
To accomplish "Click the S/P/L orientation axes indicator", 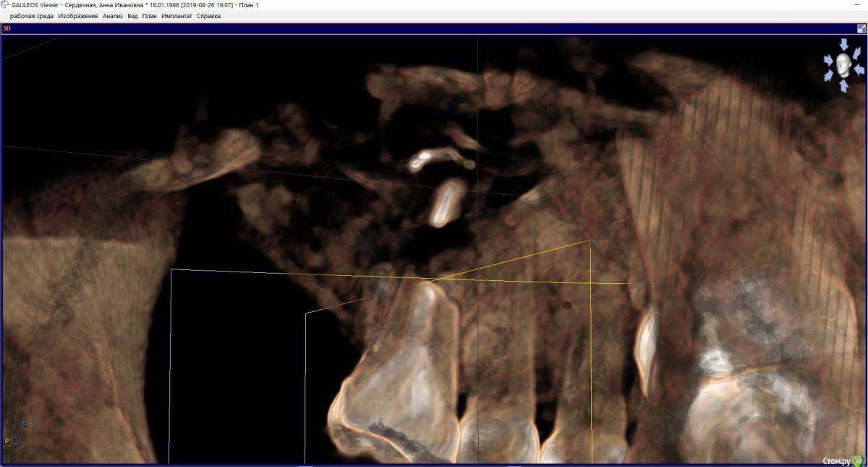I will click(x=14, y=434).
